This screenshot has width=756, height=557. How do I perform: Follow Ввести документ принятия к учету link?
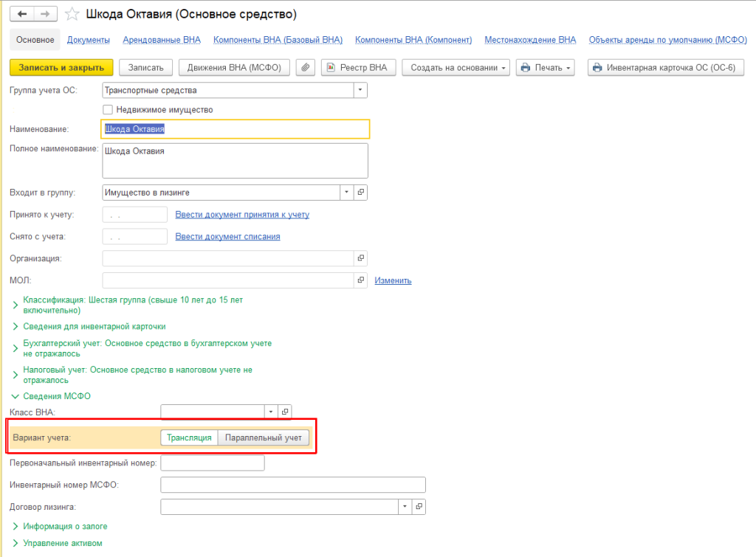(242, 215)
